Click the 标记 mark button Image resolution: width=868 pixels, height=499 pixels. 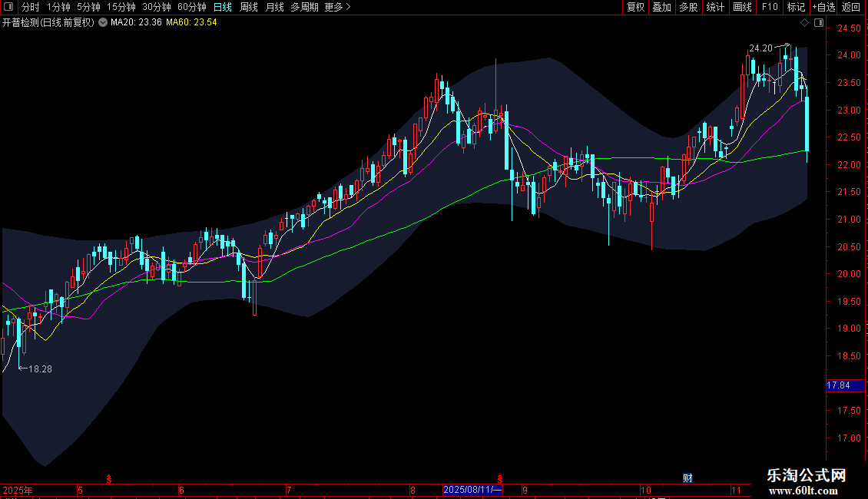tap(796, 7)
